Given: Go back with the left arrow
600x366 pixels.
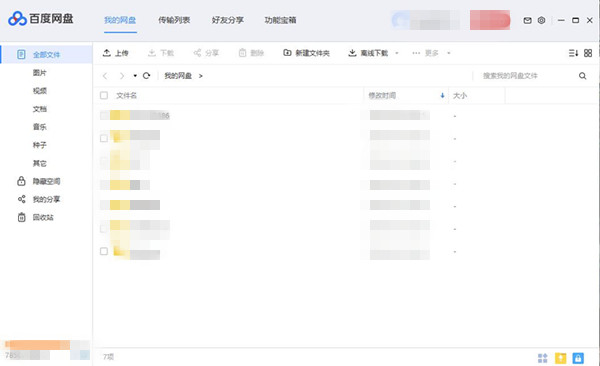Looking at the screenshot, I should [105, 76].
